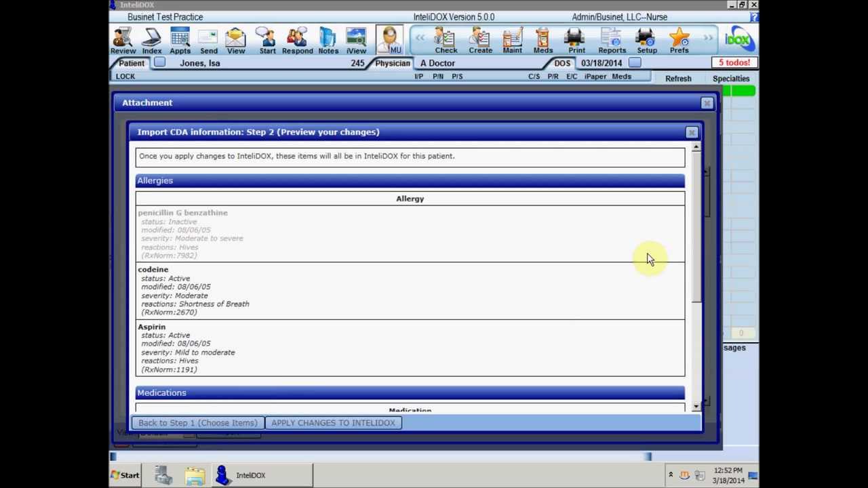Open the Notes icon
868x488 pixels.
pyautogui.click(x=328, y=41)
